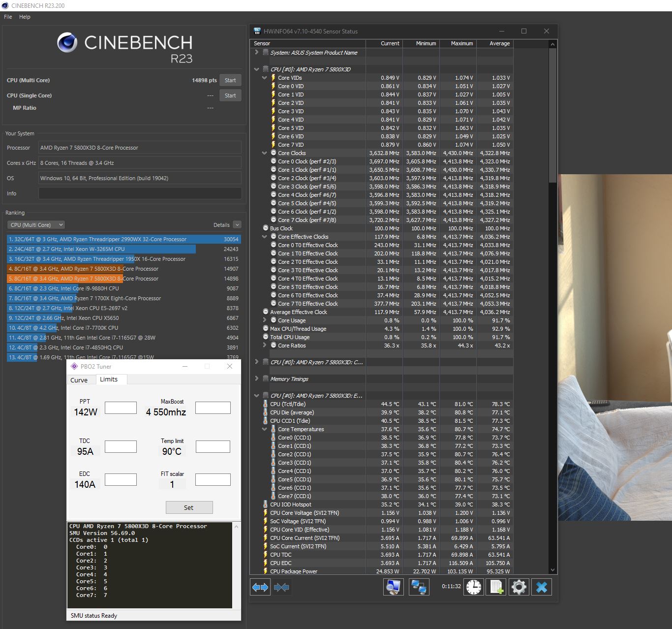Click the HWiNFO scrollbar down arrow

[x=552, y=570]
